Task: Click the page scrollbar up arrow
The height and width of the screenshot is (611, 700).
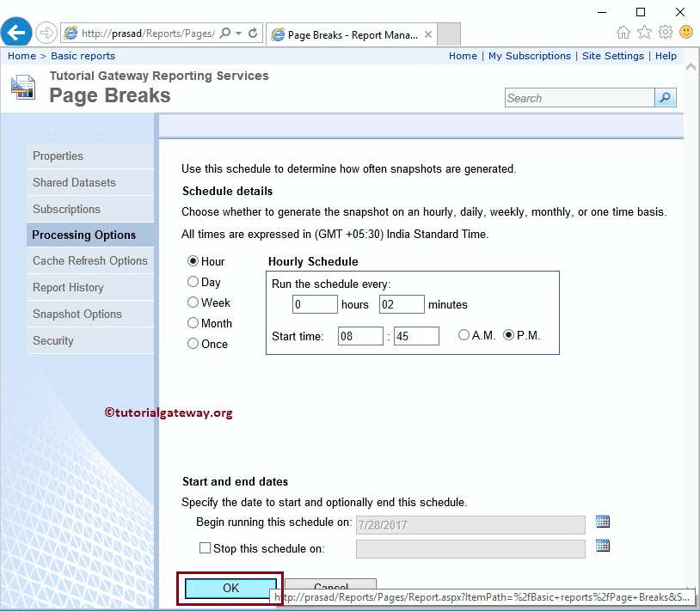Action: [691, 67]
